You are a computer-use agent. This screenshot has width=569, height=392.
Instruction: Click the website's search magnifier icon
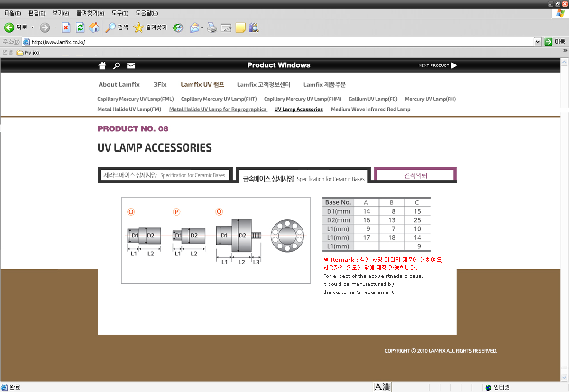pos(117,65)
